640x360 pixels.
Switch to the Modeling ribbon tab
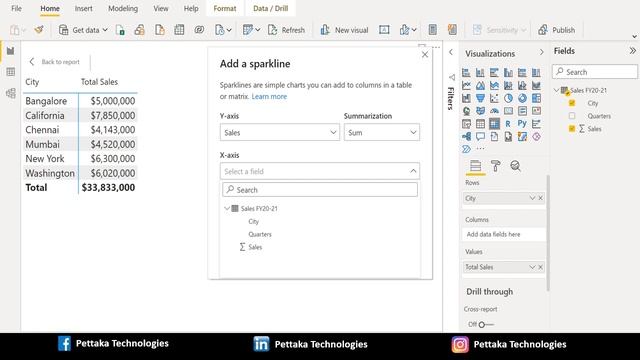point(123,8)
